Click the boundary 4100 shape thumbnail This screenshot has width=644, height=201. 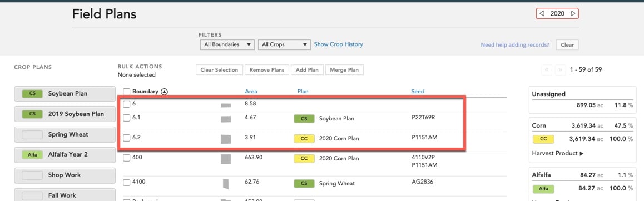click(225, 184)
